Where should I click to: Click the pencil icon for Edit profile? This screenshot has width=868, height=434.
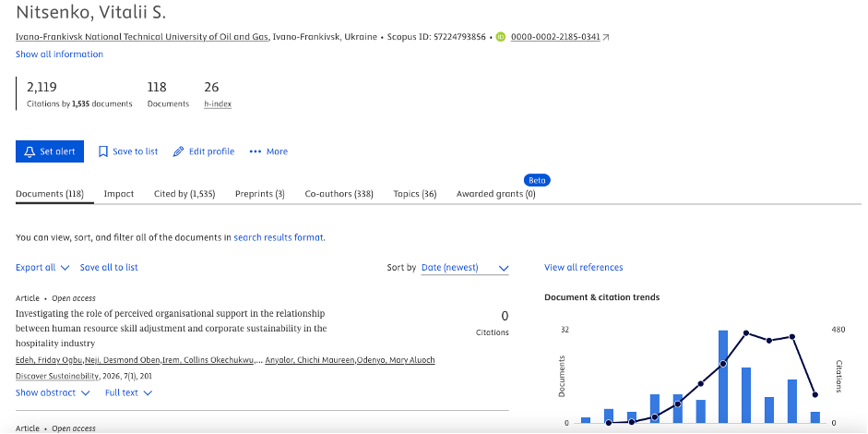coord(178,151)
